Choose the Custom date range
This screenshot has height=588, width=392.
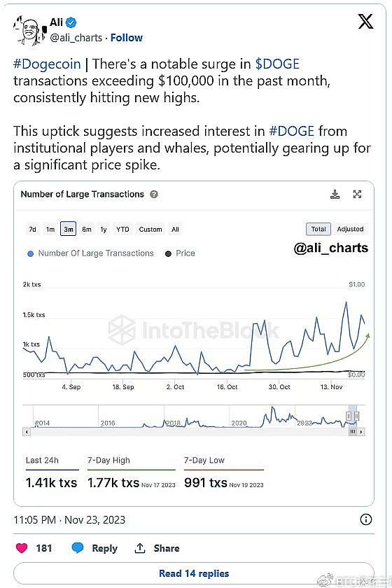coord(150,229)
